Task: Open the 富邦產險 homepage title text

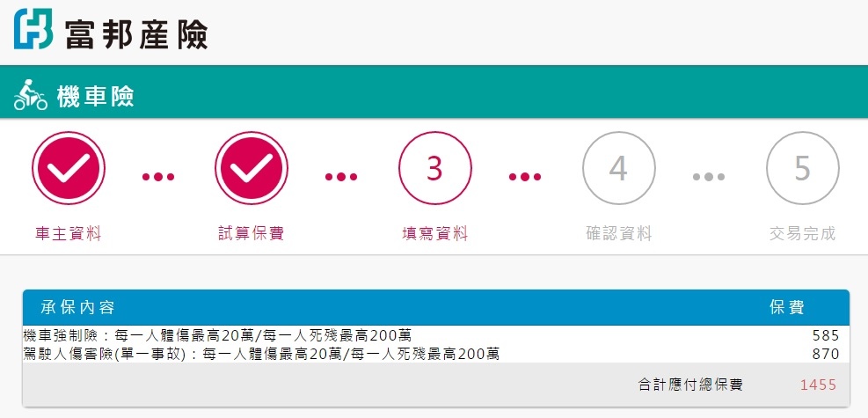Action: pyautogui.click(x=136, y=34)
